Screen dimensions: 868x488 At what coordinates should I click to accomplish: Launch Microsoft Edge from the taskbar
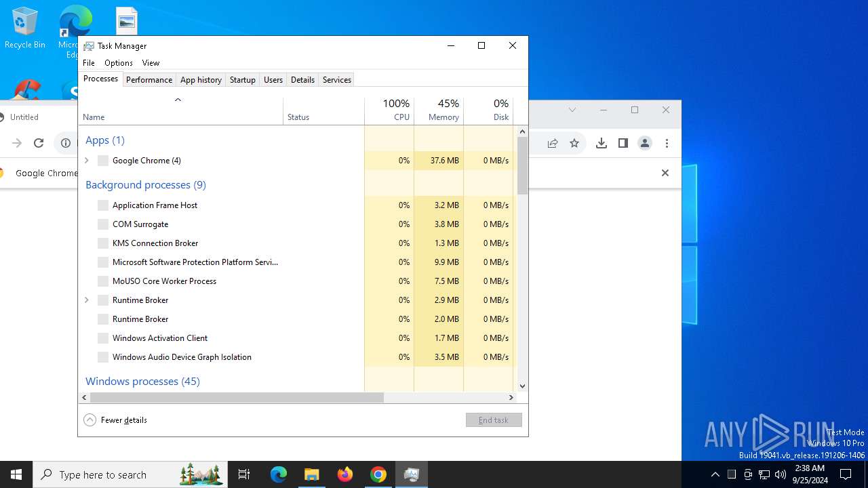279,474
